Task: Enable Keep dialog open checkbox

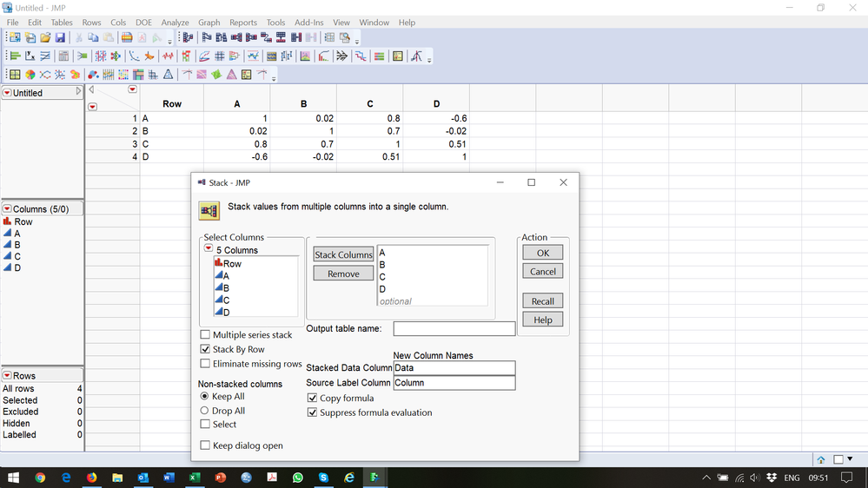Action: pyautogui.click(x=205, y=445)
